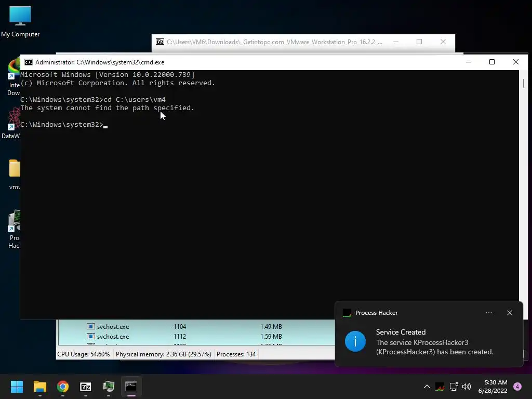This screenshot has width=532, height=399.
Task: Click the Process Hacker tray graph icon
Action: tap(440, 387)
